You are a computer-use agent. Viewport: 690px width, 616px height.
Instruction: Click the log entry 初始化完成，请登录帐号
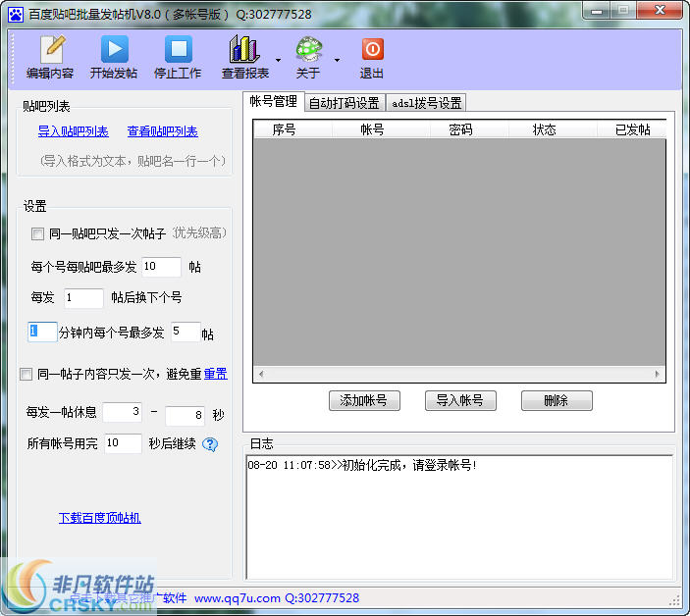point(362,465)
